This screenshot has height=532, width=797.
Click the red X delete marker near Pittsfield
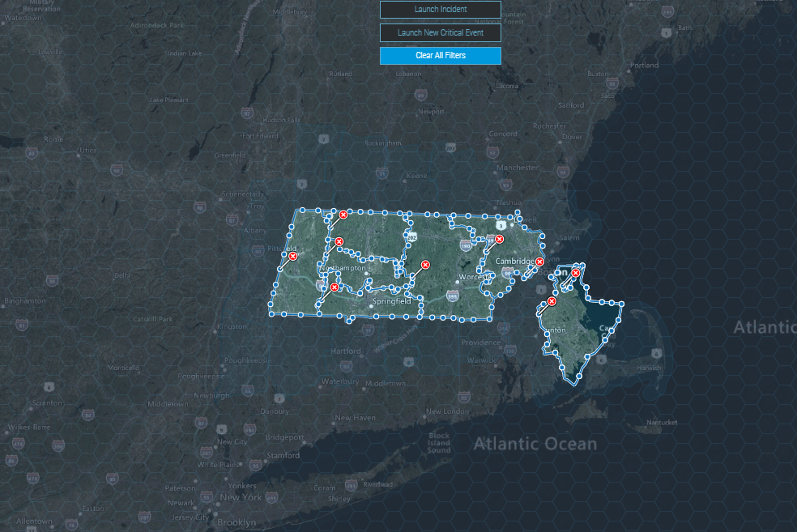coord(292,257)
